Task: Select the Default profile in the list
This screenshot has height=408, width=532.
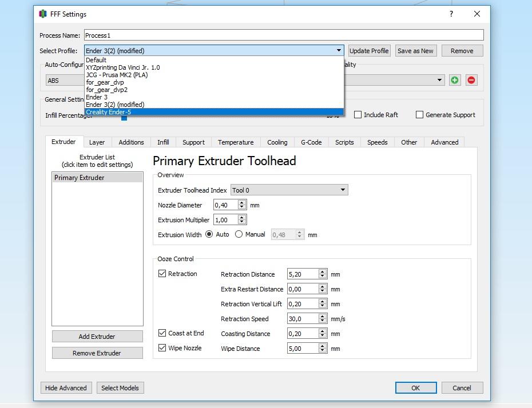Action: coord(96,60)
